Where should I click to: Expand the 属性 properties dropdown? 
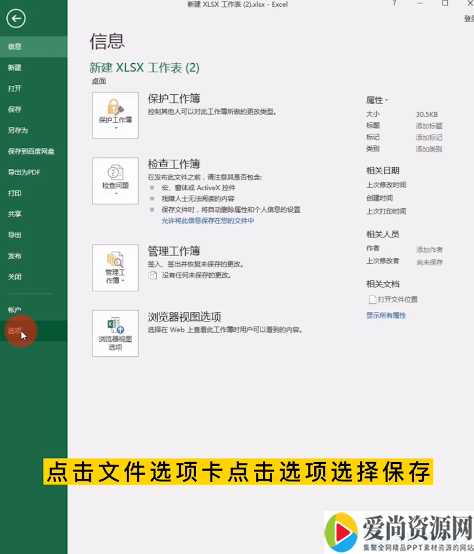(377, 100)
